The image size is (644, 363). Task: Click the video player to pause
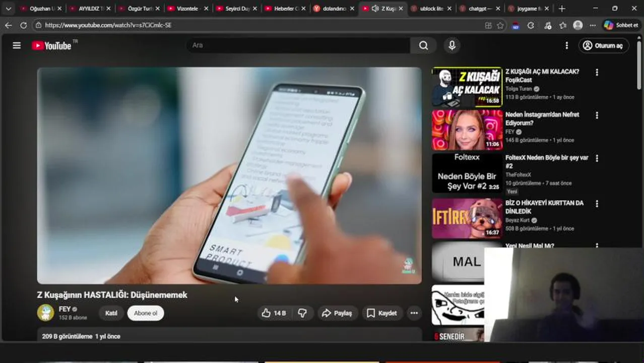(x=229, y=175)
